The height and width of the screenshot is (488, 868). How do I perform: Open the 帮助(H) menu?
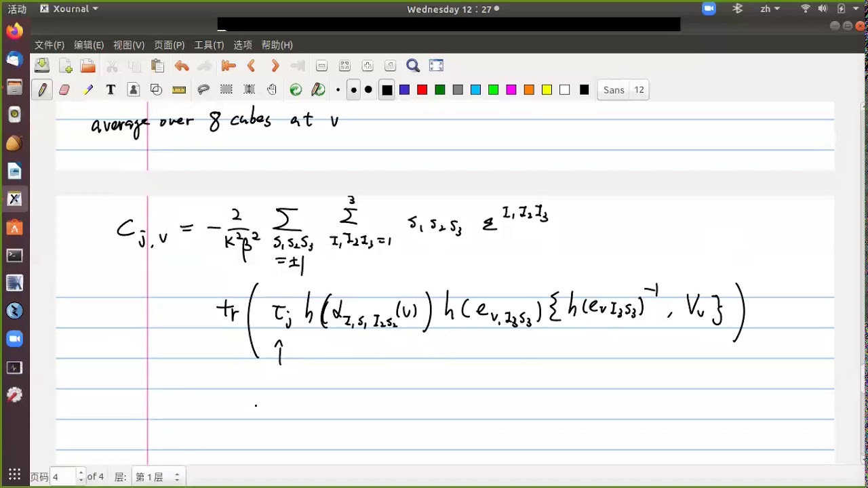pyautogui.click(x=277, y=45)
